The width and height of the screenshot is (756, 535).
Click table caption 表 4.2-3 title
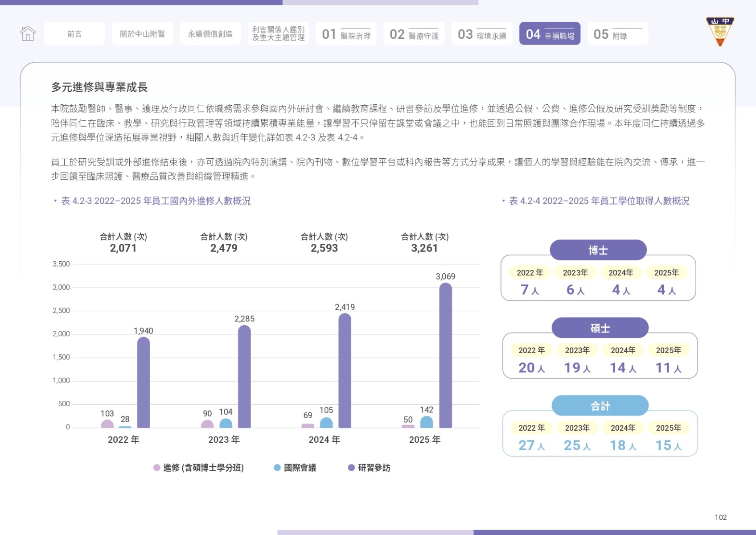[156, 201]
